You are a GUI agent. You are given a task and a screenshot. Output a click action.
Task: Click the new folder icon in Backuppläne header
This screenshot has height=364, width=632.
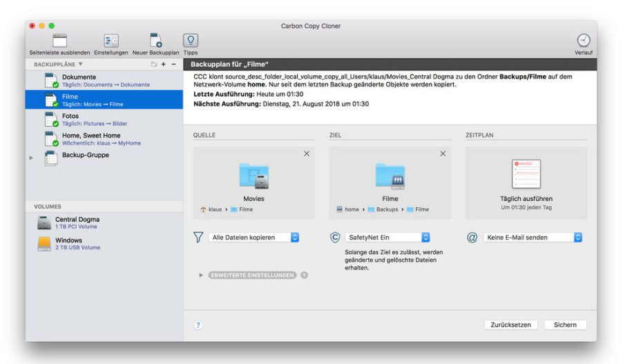(x=154, y=64)
